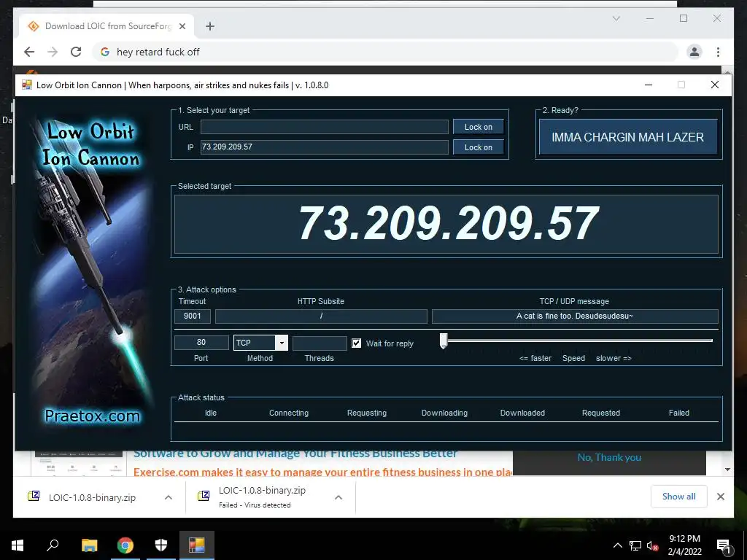The width and height of the screenshot is (747, 560).
Task: Click the software ad thumbnail on webpage
Action: [79, 463]
